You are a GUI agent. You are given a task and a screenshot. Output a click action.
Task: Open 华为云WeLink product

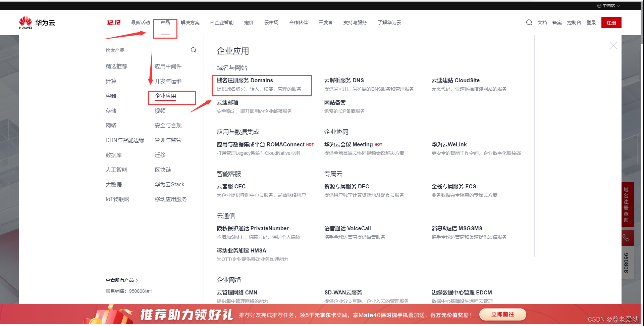tap(449, 145)
